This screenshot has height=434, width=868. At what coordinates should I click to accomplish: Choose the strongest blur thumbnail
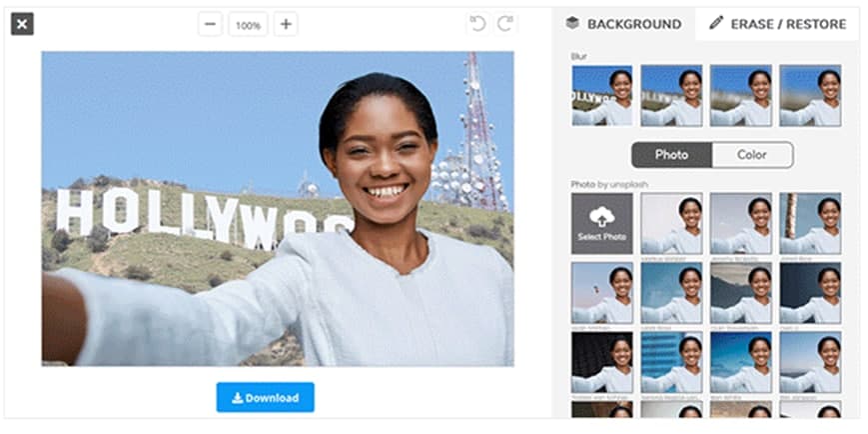click(810, 95)
